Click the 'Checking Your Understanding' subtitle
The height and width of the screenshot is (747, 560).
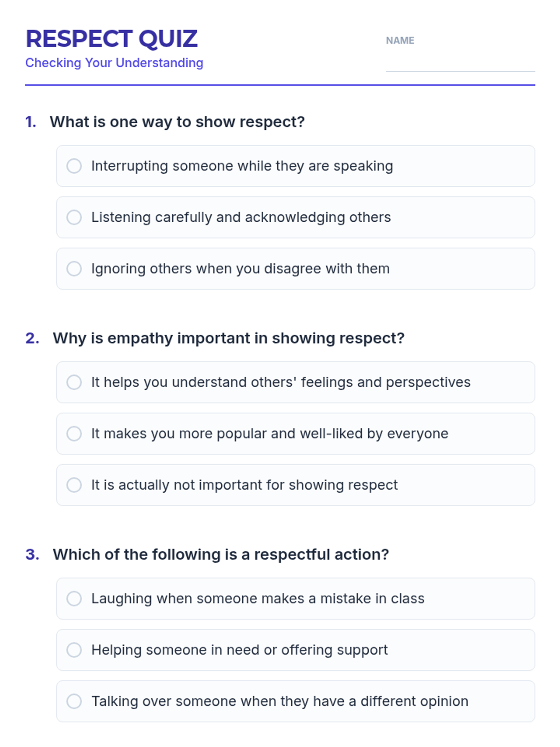(114, 63)
